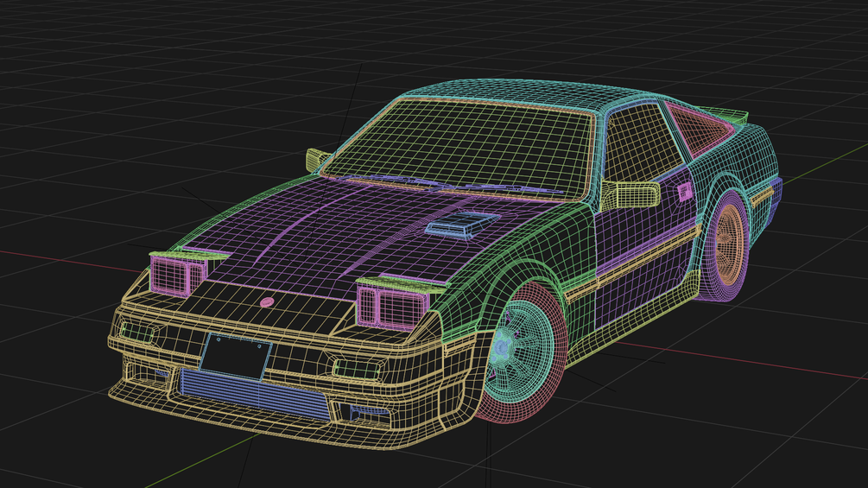Select the blue intercooler grille in bumper
Screen dimensions: 868x488
tap(255, 394)
